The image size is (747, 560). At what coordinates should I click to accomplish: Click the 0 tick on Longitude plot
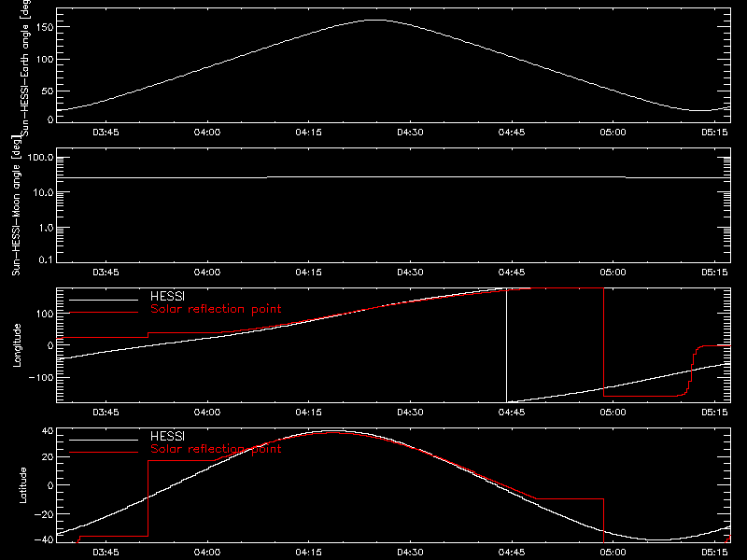tap(50, 345)
